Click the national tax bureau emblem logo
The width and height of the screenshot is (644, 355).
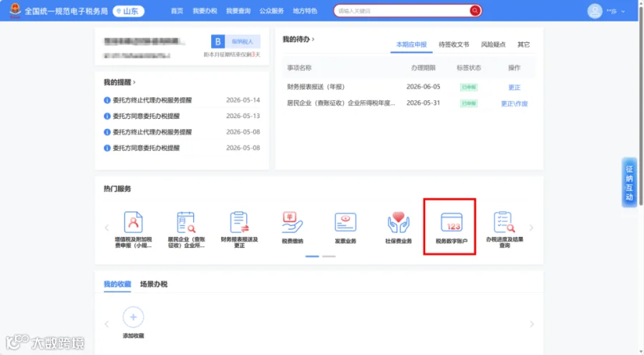[x=15, y=11]
